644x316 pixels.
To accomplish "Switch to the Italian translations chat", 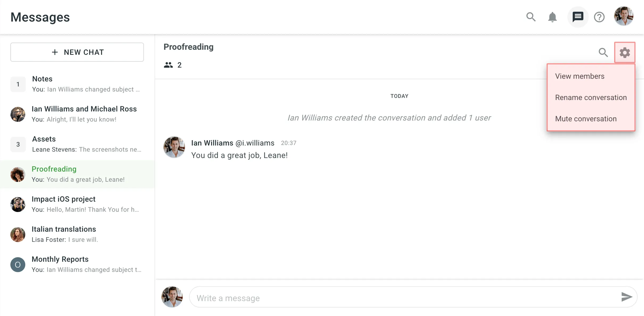I will 77,234.
